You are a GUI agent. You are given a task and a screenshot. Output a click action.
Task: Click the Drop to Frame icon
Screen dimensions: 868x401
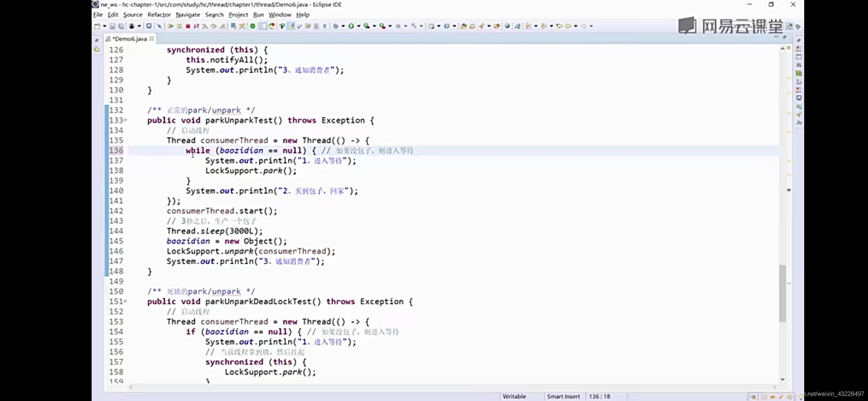(233, 26)
